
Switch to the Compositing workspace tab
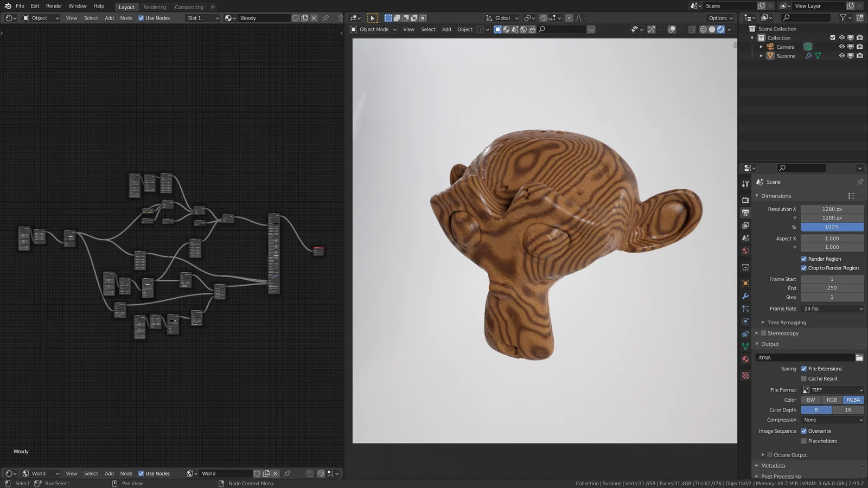(189, 7)
